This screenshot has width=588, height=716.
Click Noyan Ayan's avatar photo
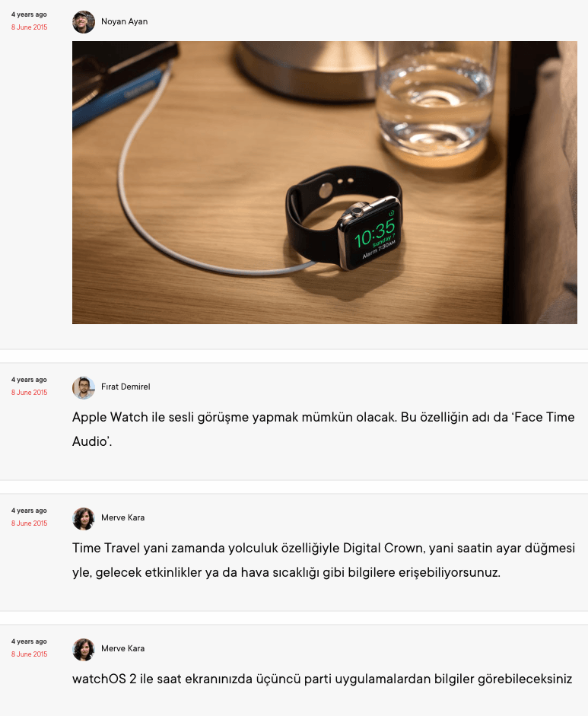click(x=84, y=22)
